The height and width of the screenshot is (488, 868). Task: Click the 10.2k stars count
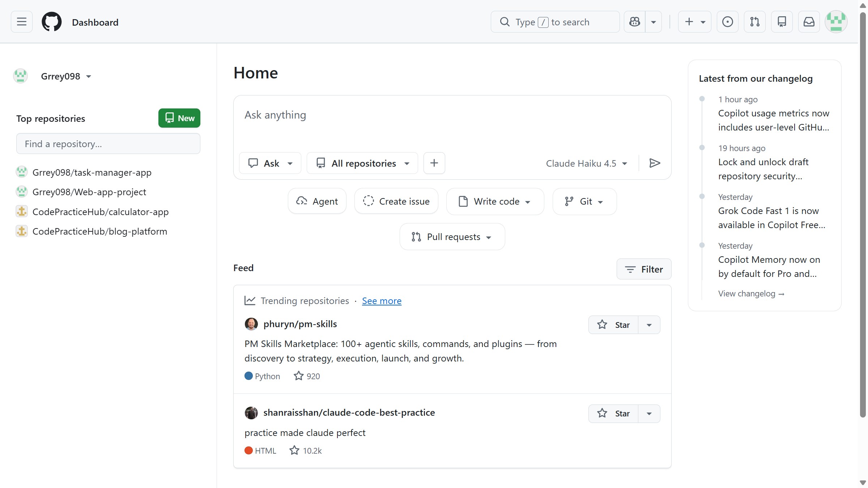tap(306, 450)
